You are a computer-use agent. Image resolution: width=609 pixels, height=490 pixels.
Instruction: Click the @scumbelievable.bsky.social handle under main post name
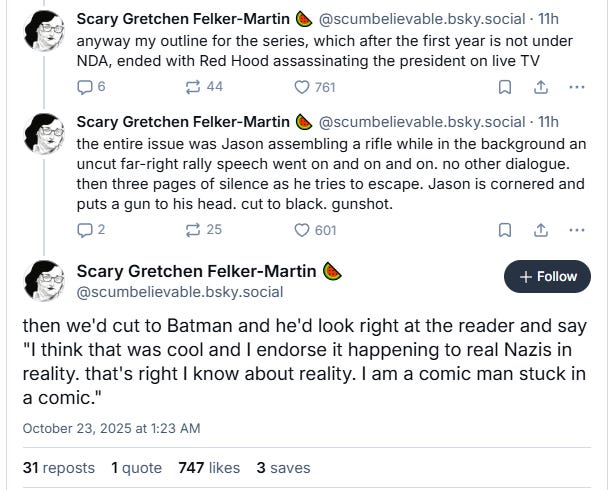point(180,292)
